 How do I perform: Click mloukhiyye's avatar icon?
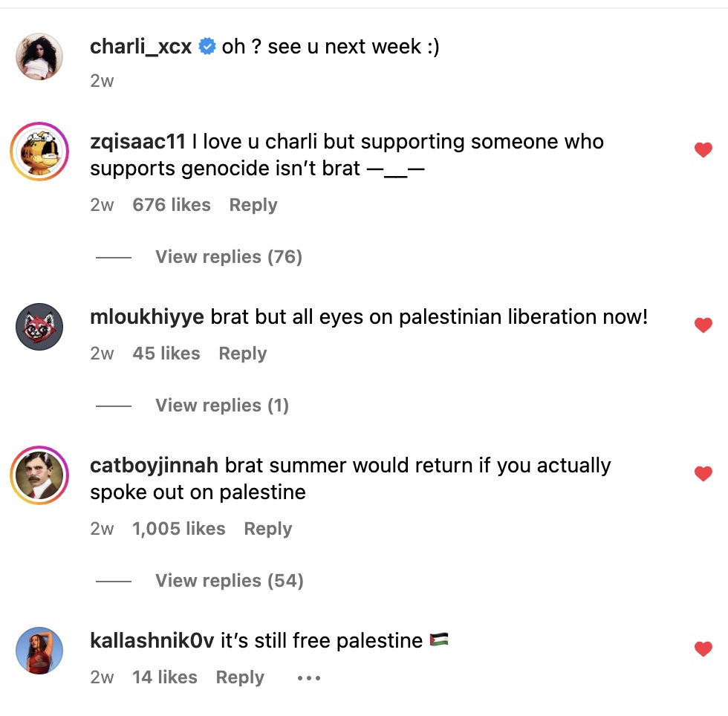[39, 326]
